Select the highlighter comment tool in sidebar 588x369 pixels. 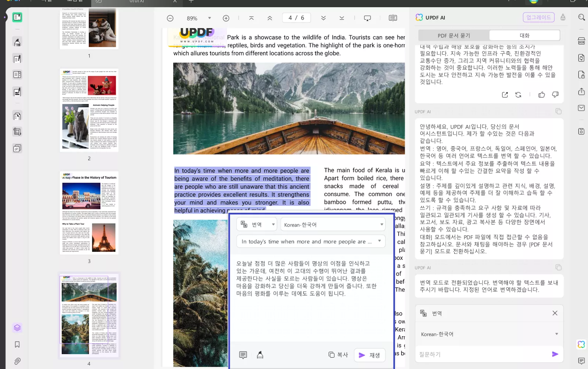coord(17,42)
